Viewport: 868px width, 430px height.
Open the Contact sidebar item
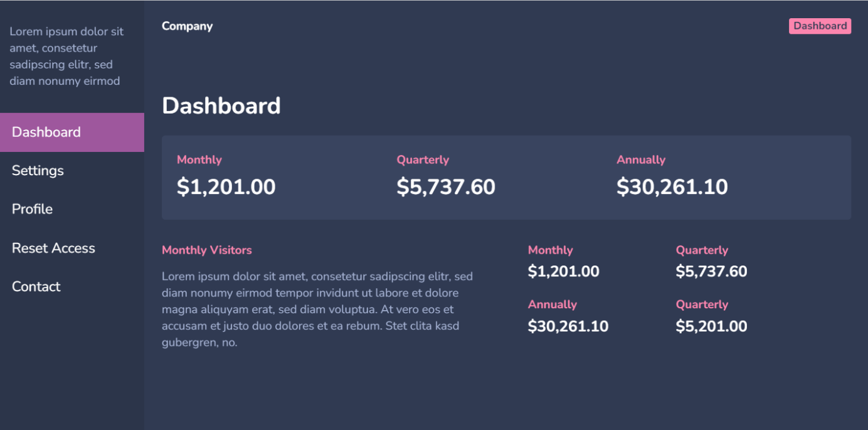point(36,287)
